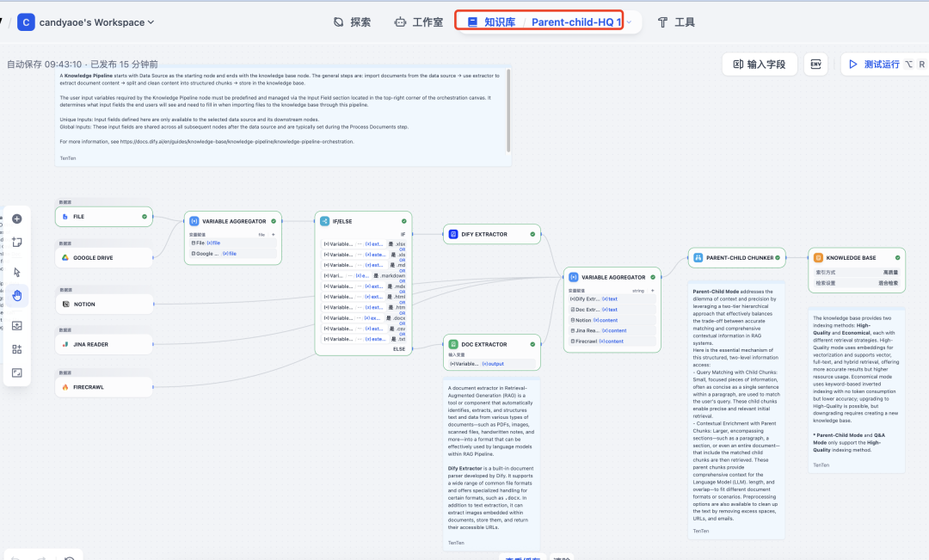Screen dimensions: 929x560
Task: Click the 'Doc Extr... text' variable row
Action: 612,310
